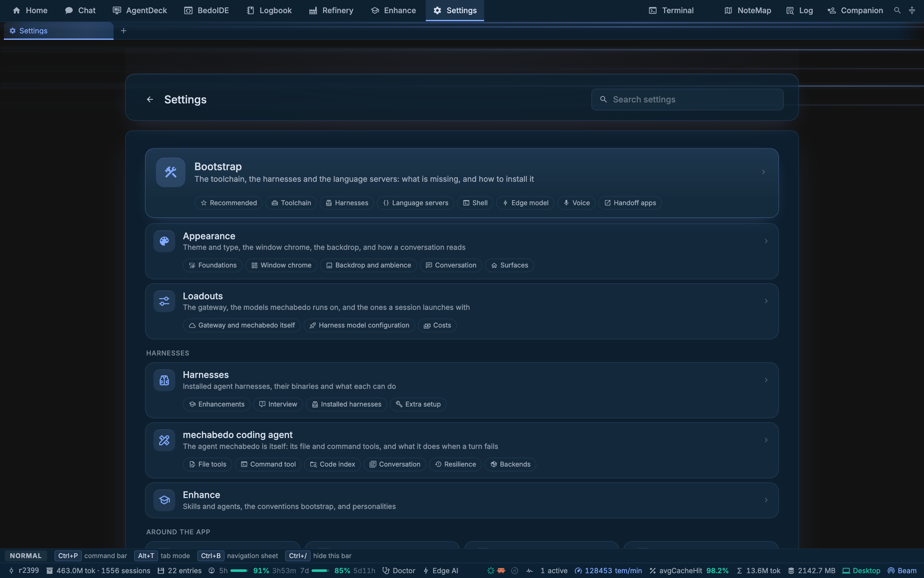Click the 7d usage progress bar
This screenshot has height=578, width=924.
320,570
